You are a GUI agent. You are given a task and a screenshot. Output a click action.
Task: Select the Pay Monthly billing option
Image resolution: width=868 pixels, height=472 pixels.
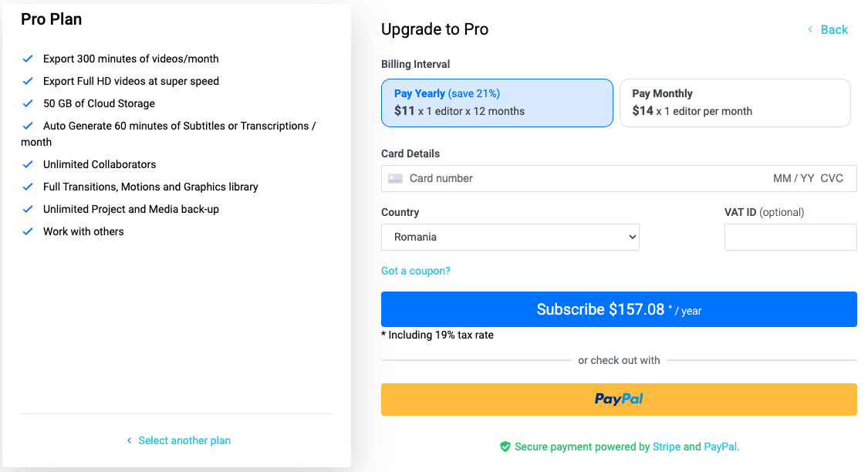pos(735,103)
